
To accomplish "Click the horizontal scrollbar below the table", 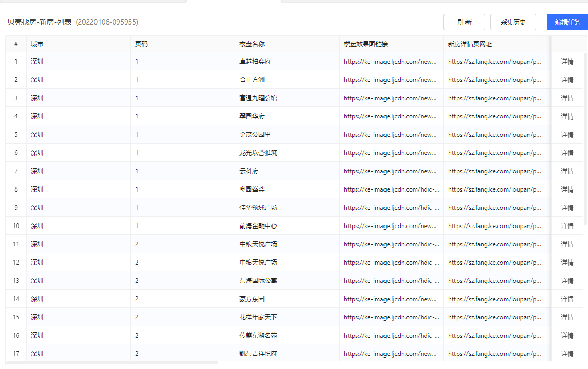I will tap(112, 363).
